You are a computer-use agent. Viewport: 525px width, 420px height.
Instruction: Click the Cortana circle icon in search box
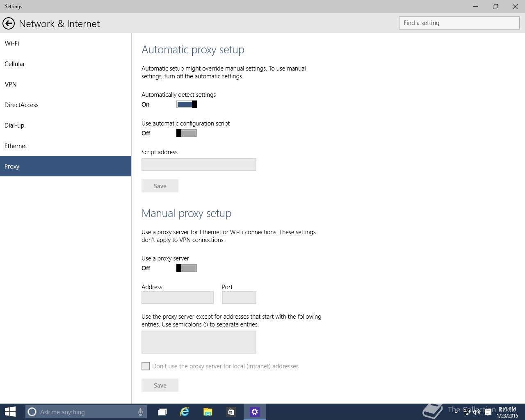pyautogui.click(x=32, y=412)
